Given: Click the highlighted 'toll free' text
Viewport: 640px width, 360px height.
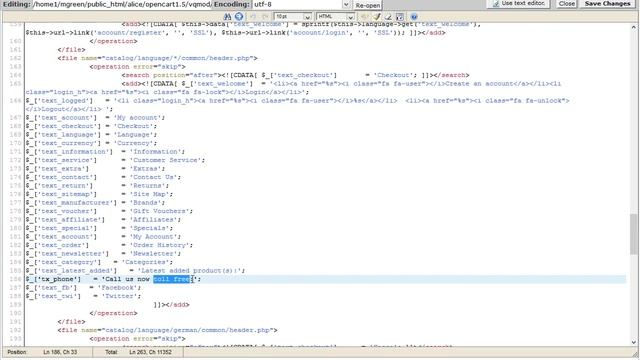Looking at the screenshot, I should tap(171, 279).
